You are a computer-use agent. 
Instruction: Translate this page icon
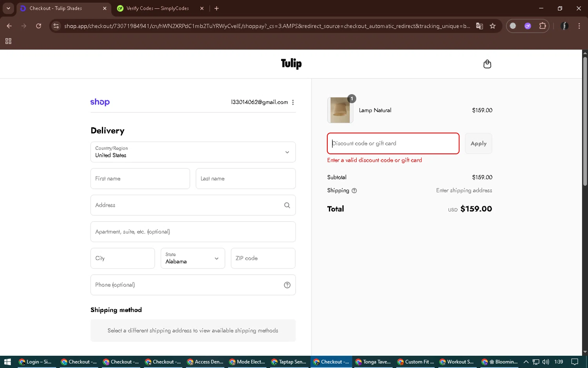479,26
